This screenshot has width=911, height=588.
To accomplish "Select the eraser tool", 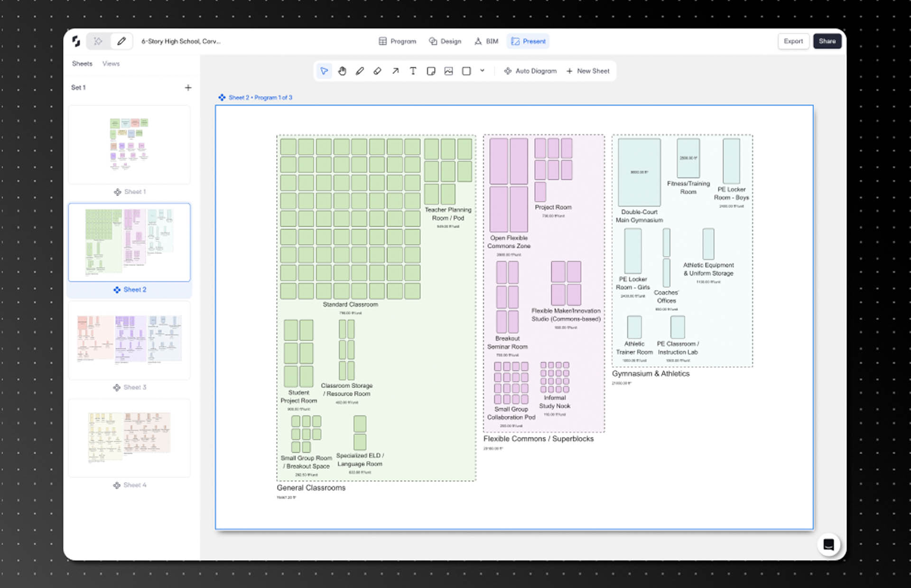I will coord(377,71).
